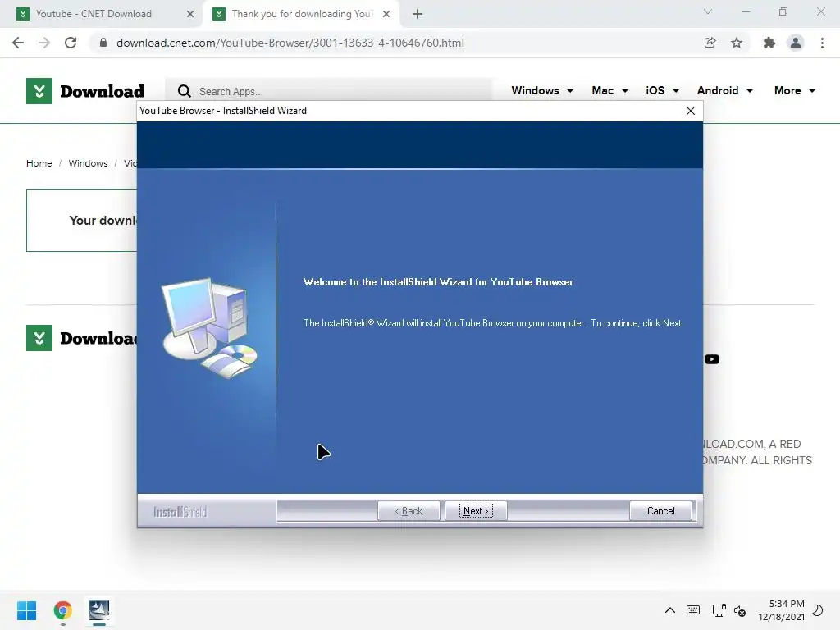Cancel the YouTube Browser installation
Image resolution: width=840 pixels, height=630 pixels.
(660, 510)
